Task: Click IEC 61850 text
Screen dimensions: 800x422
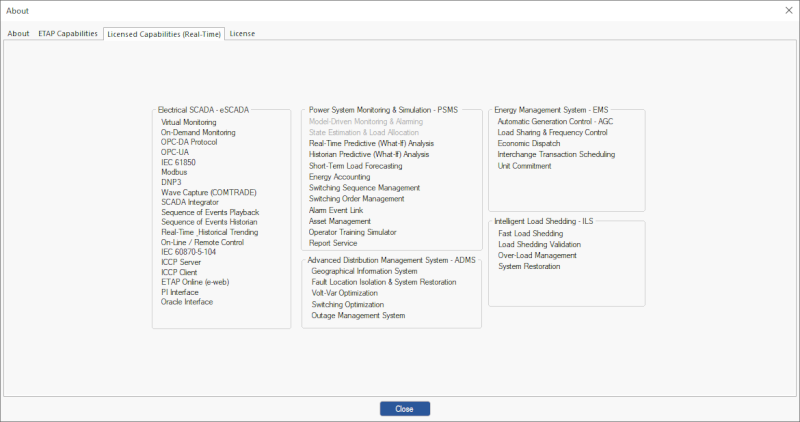Action: (178, 162)
